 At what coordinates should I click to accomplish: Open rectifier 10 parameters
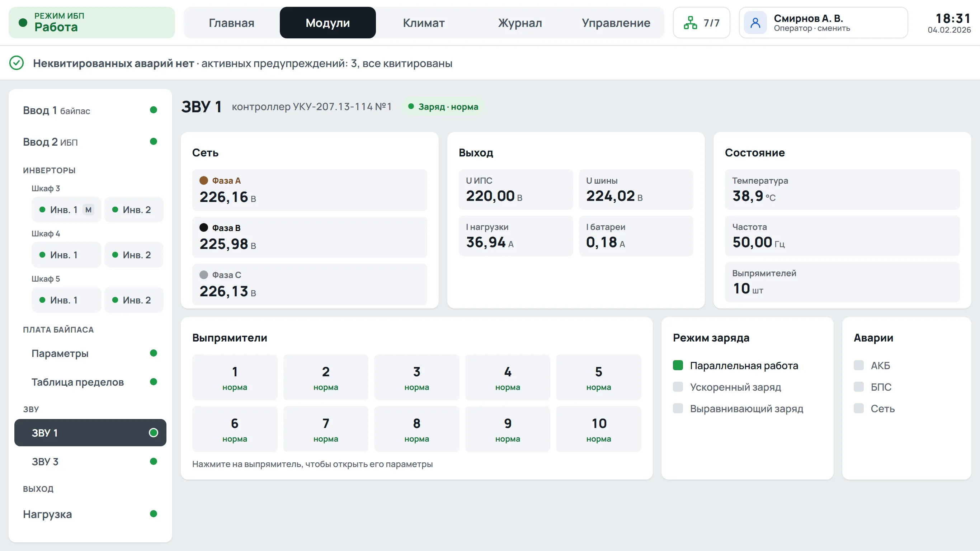tap(598, 429)
